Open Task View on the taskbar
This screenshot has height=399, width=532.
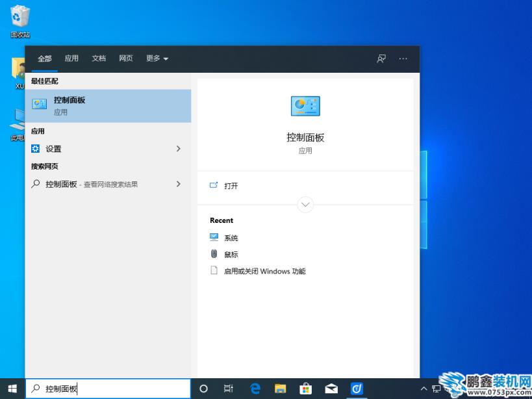pyautogui.click(x=229, y=389)
